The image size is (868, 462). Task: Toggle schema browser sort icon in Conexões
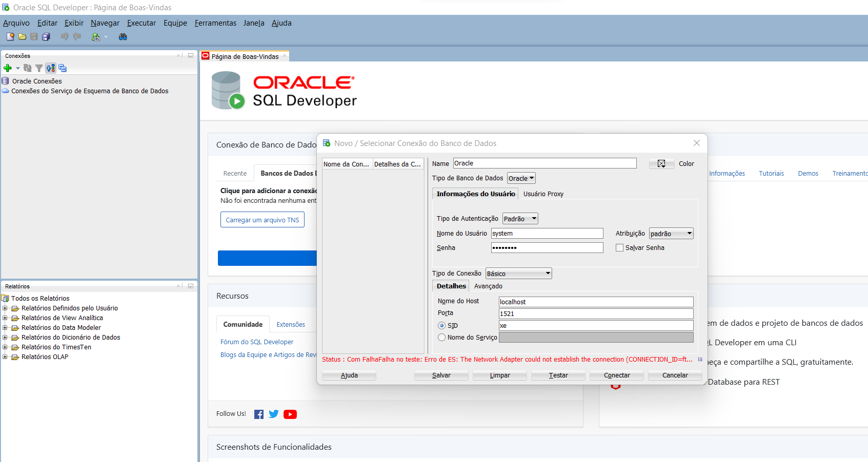(x=51, y=68)
